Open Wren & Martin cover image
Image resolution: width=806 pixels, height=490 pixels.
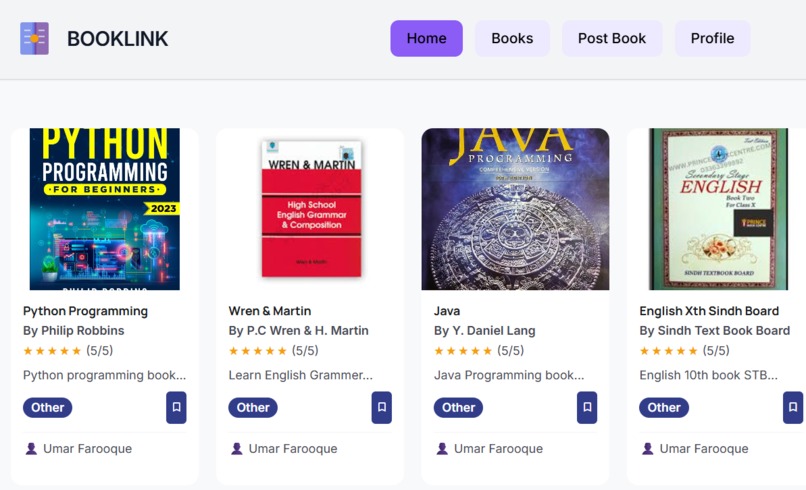click(312, 209)
